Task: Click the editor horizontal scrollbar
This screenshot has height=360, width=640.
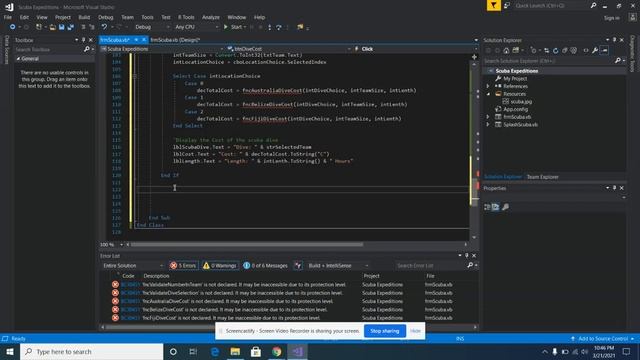Action: (247, 244)
